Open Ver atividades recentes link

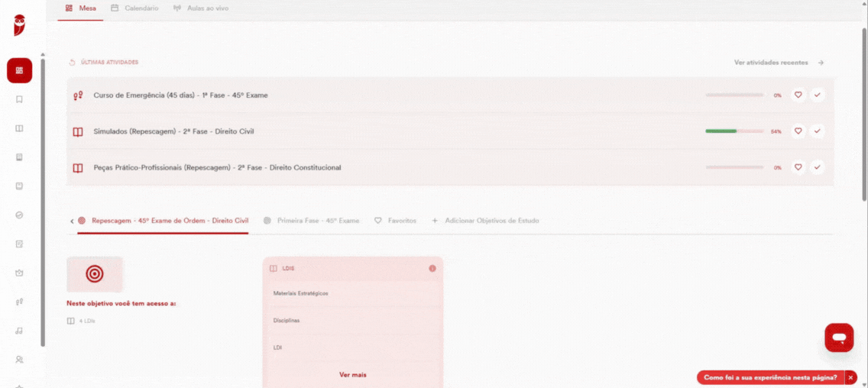[770, 63]
